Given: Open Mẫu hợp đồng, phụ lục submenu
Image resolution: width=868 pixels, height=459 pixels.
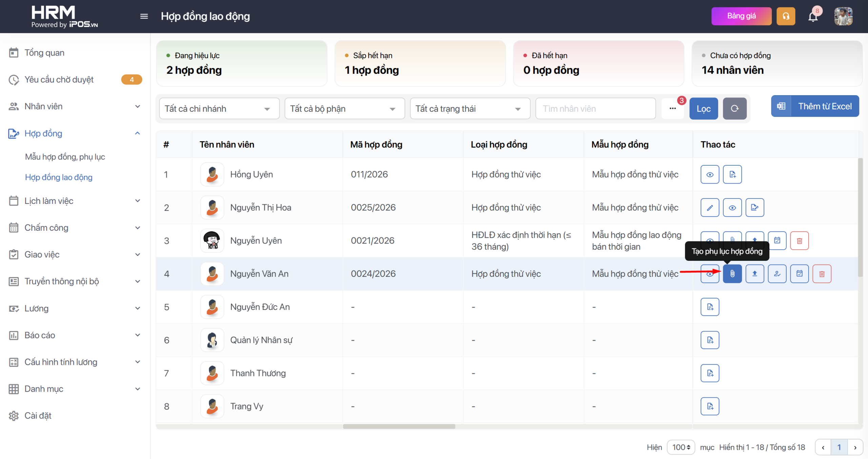Looking at the screenshot, I should coord(65,157).
